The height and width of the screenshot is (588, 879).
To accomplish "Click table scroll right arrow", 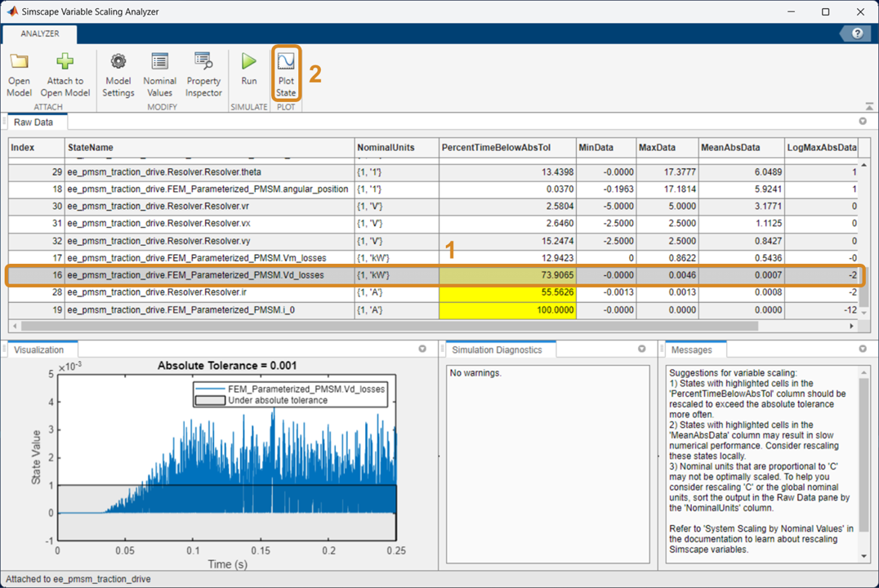I will (851, 326).
